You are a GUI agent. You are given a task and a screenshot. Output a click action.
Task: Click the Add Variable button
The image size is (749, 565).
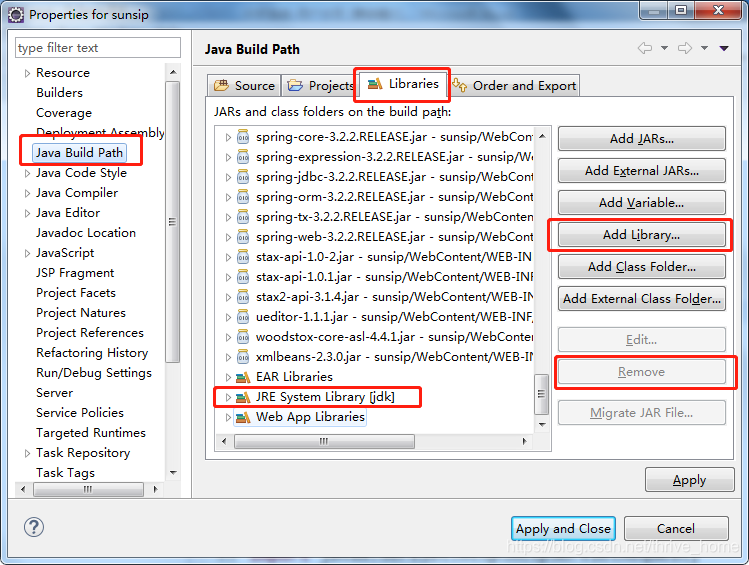pos(642,203)
